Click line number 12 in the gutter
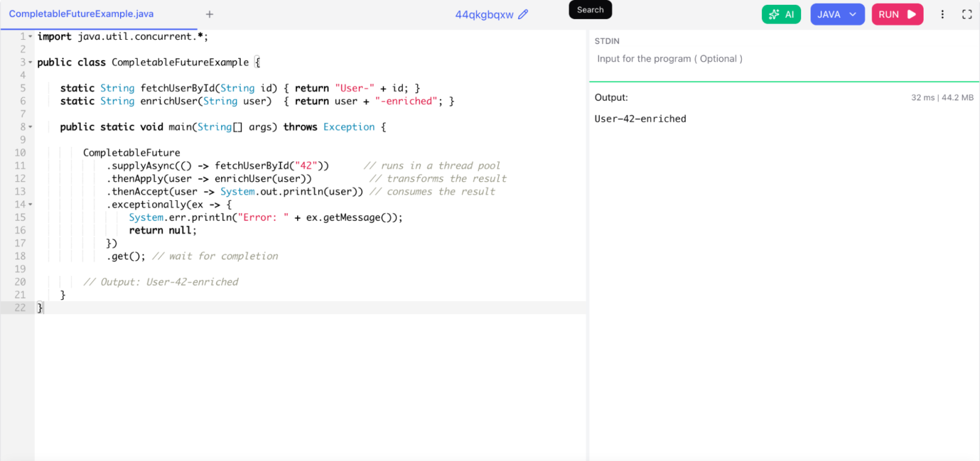This screenshot has height=461, width=980. tap(20, 178)
